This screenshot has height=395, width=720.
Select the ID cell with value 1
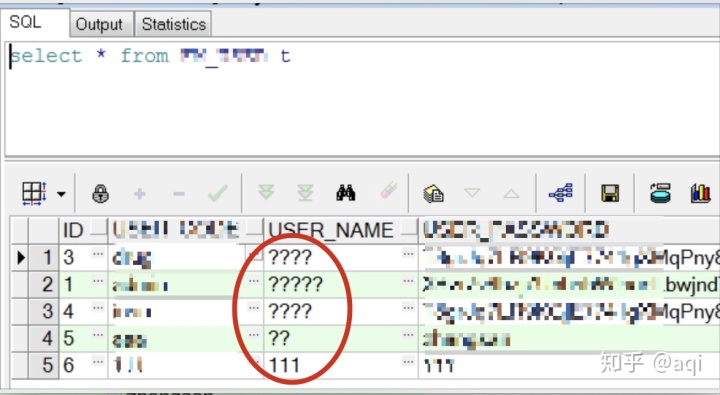[x=83, y=284]
